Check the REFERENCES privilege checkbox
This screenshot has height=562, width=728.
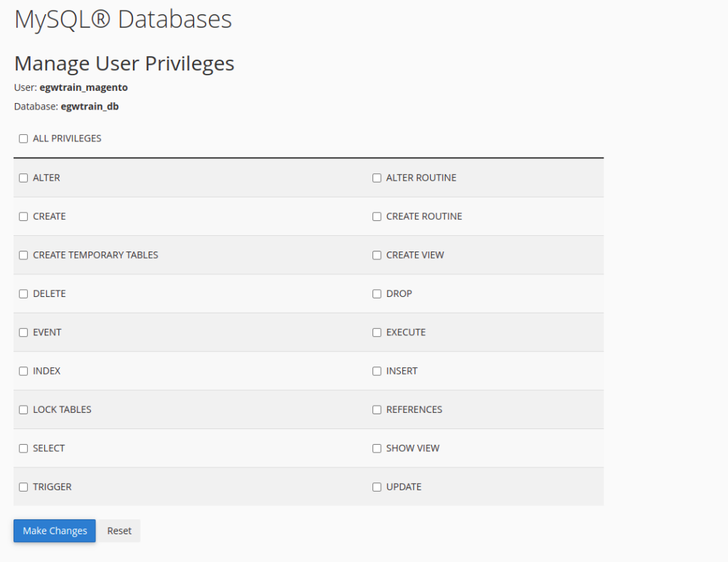click(x=377, y=410)
